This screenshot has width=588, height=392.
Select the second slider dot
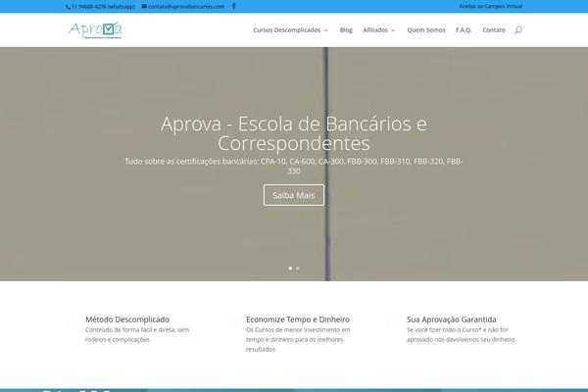[x=297, y=269]
